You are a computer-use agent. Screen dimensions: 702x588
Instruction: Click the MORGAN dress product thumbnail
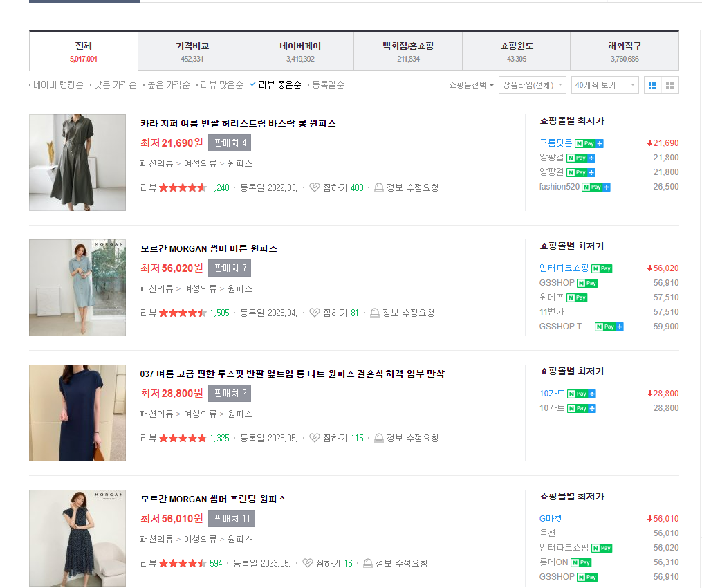click(77, 288)
